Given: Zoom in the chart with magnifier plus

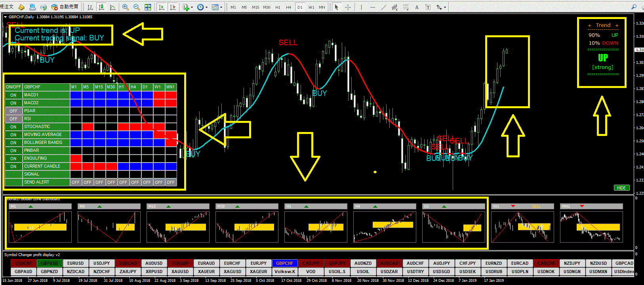Looking at the screenshot, I should (x=126, y=7).
